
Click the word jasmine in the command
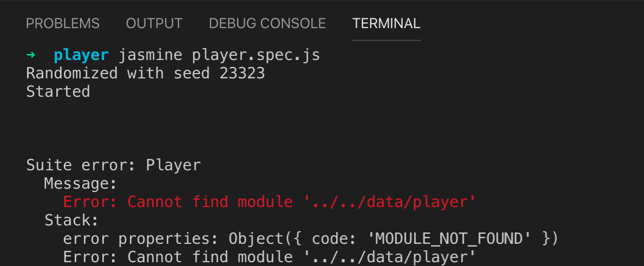pyautogui.click(x=150, y=55)
